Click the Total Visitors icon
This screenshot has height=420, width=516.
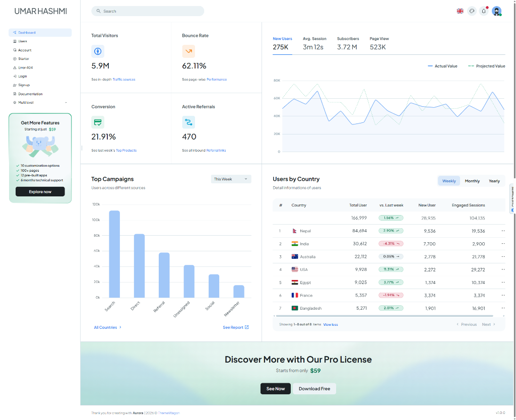(x=98, y=51)
